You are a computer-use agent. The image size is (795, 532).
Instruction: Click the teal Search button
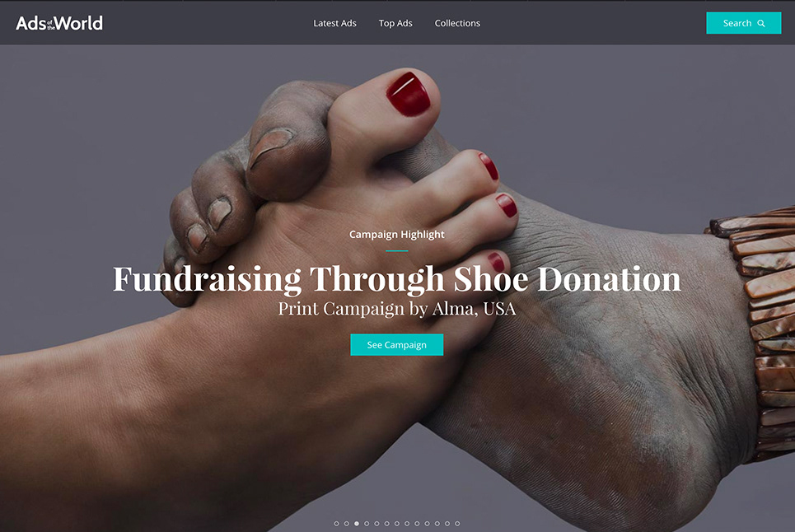coord(743,23)
